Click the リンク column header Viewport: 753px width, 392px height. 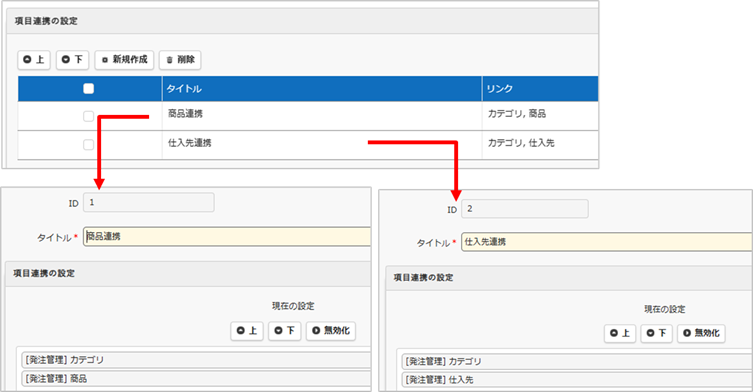540,88
